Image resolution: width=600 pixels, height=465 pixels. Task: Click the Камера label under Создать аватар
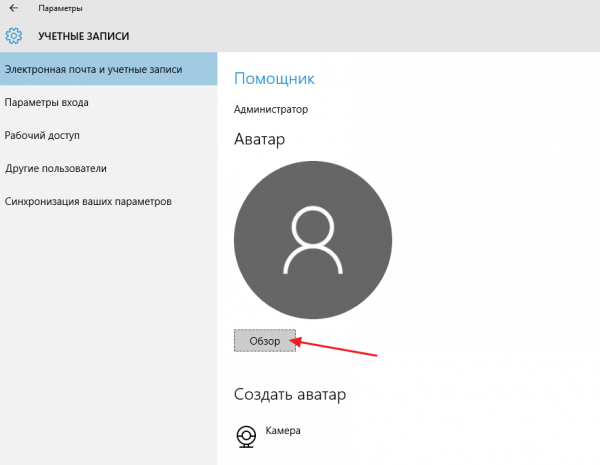point(283,431)
